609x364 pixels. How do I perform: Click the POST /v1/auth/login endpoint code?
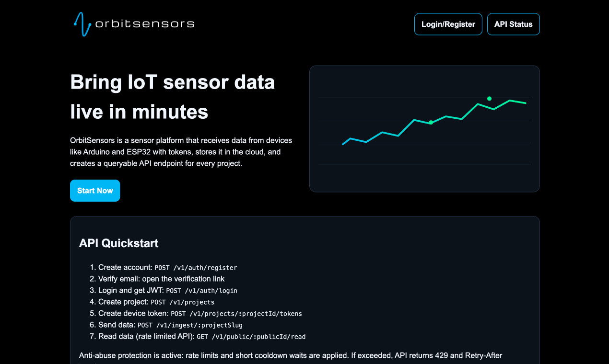tap(201, 291)
